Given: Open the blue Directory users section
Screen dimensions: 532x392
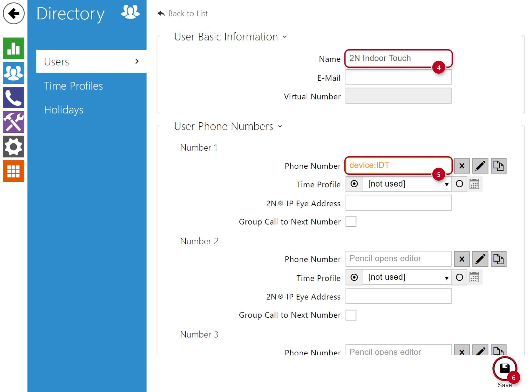Looking at the screenshot, I should [x=14, y=73].
